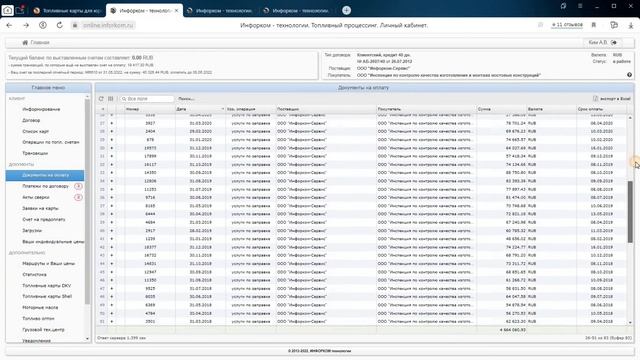Export the table via экспорт в Excel
The image size is (640, 360).
point(611,99)
